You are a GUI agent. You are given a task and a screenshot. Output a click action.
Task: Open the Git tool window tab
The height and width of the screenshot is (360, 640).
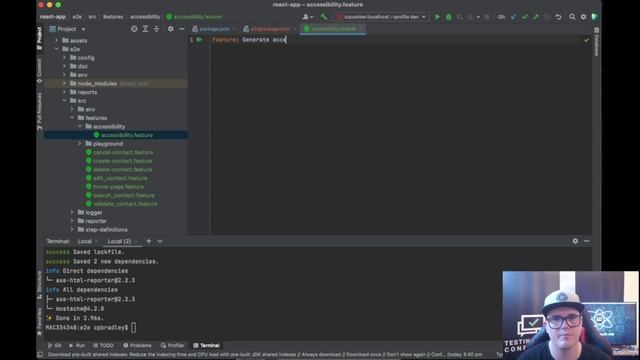pos(54,345)
